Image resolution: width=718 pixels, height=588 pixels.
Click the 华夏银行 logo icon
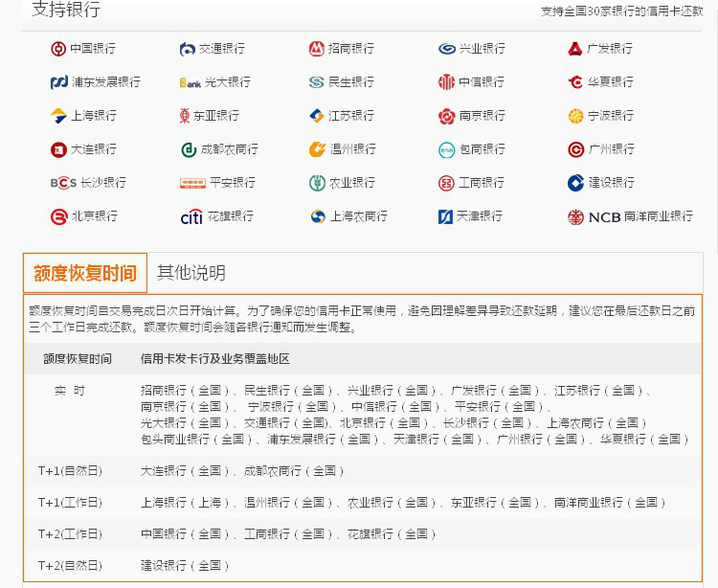[575, 82]
